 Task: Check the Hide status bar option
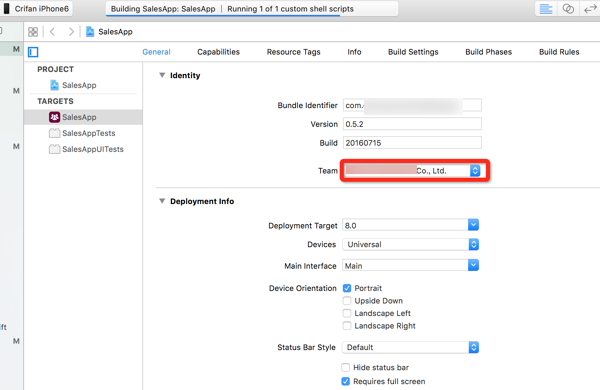[x=346, y=367]
